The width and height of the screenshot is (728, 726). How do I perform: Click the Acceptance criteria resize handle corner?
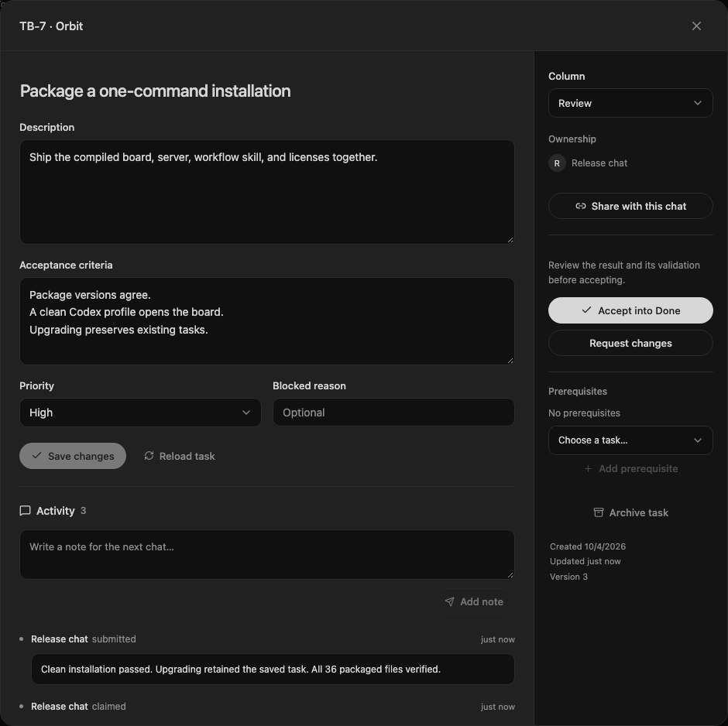(510, 361)
